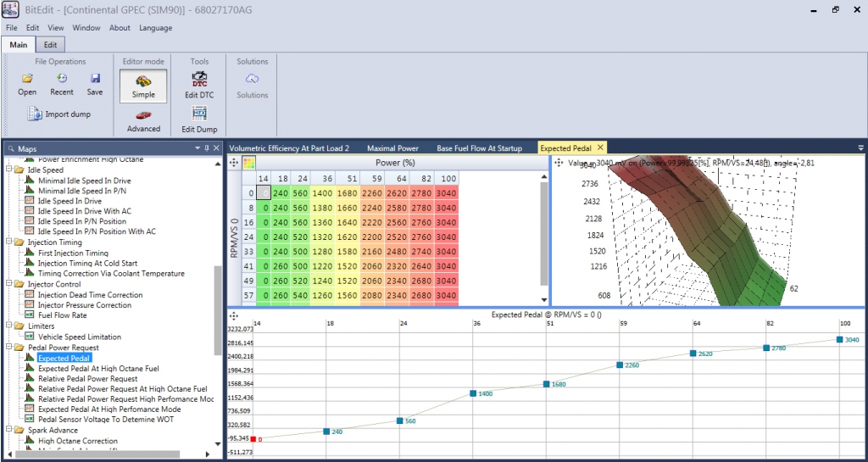
Task: Collapse the Injection Timing folder
Action: (x=8, y=242)
